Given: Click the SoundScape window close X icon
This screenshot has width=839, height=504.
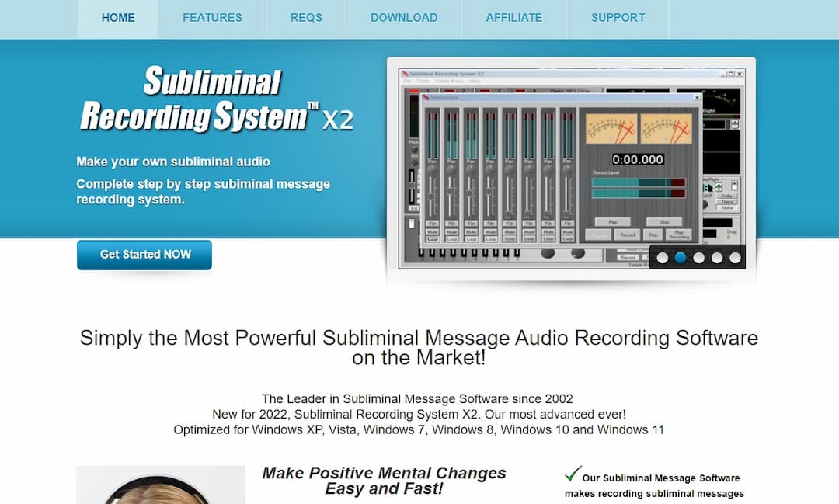Looking at the screenshot, I should coord(696,98).
